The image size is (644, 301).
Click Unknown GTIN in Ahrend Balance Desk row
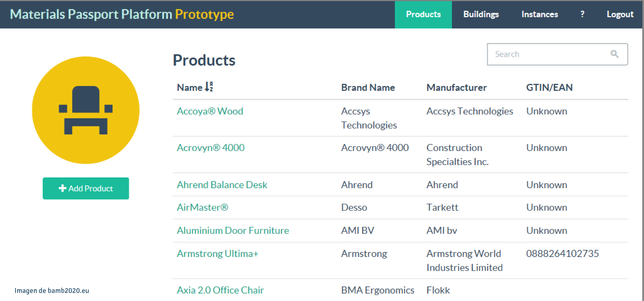click(547, 185)
